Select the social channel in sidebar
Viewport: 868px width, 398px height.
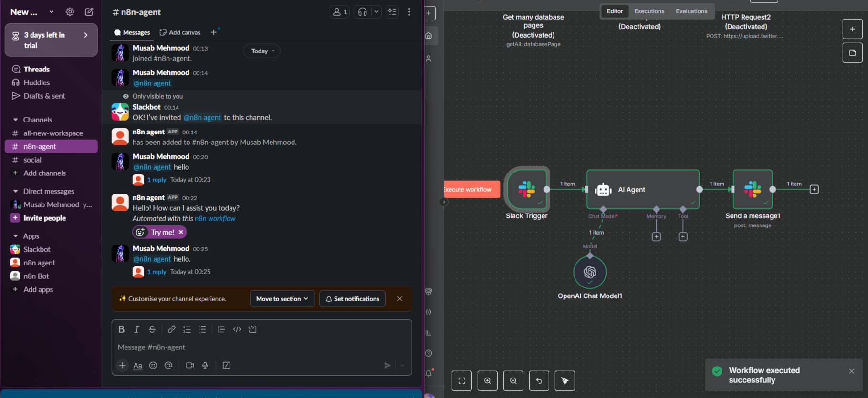(x=32, y=160)
